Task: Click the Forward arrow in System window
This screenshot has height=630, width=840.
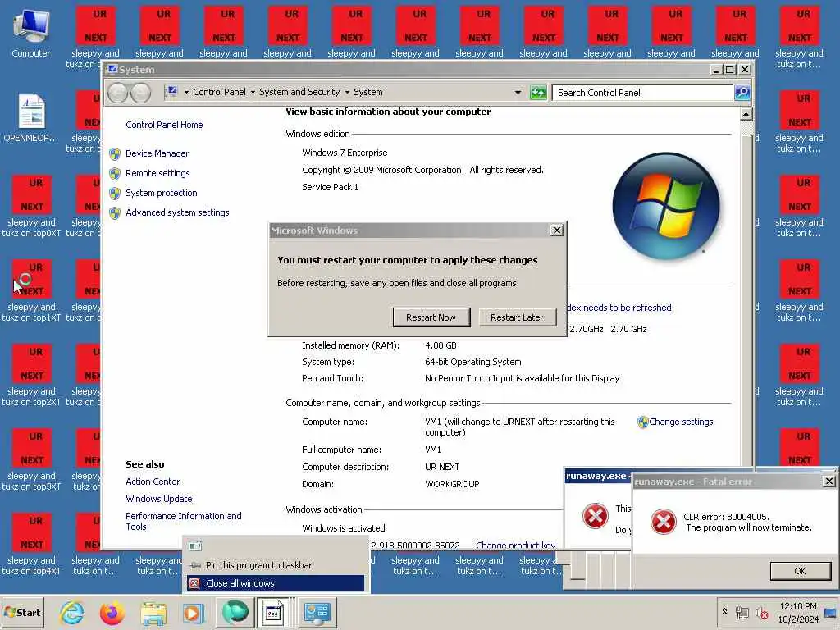Action: pos(140,94)
